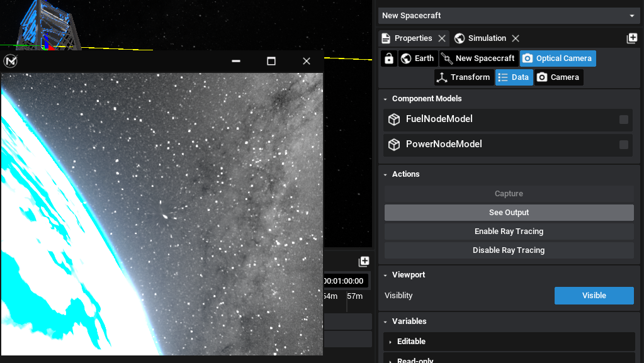Switch to the Properties tab

coord(413,38)
